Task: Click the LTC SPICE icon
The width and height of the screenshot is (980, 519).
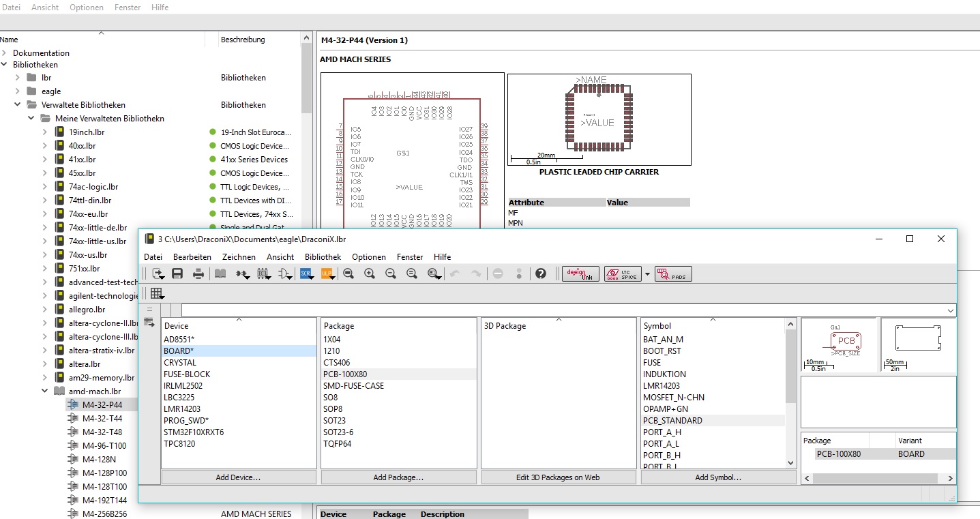Action: [623, 273]
